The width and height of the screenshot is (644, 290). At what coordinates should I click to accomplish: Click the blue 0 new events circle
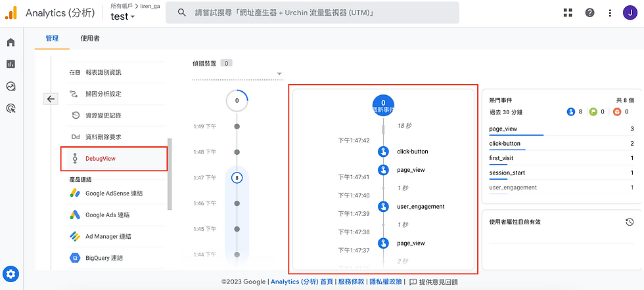[383, 105]
